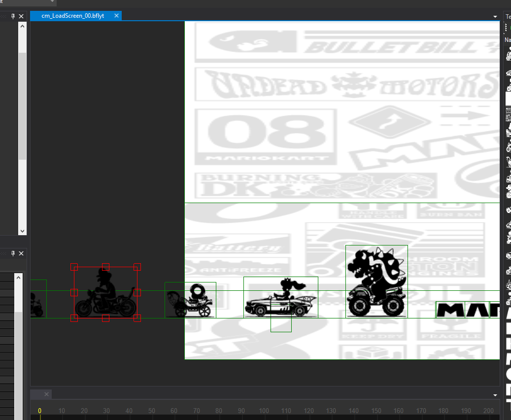Jump to frame 150 on the timeline
The width and height of the screenshot is (511, 420).
(376, 411)
